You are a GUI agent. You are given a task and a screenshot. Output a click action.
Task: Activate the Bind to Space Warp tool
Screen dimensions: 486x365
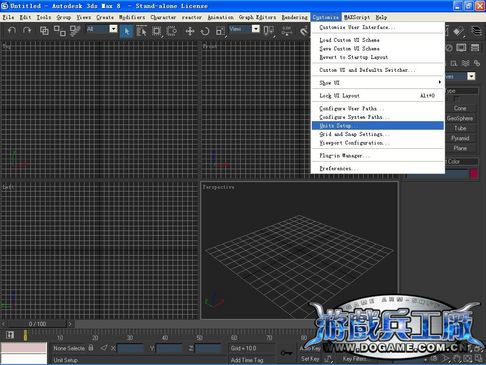click(x=75, y=31)
